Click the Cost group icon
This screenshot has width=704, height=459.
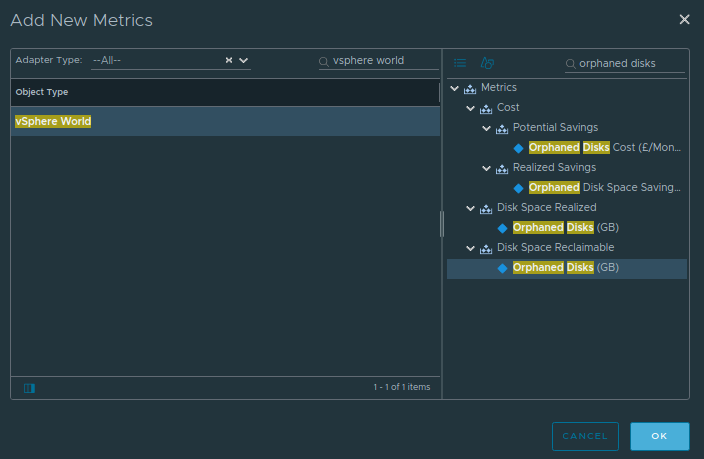point(486,109)
